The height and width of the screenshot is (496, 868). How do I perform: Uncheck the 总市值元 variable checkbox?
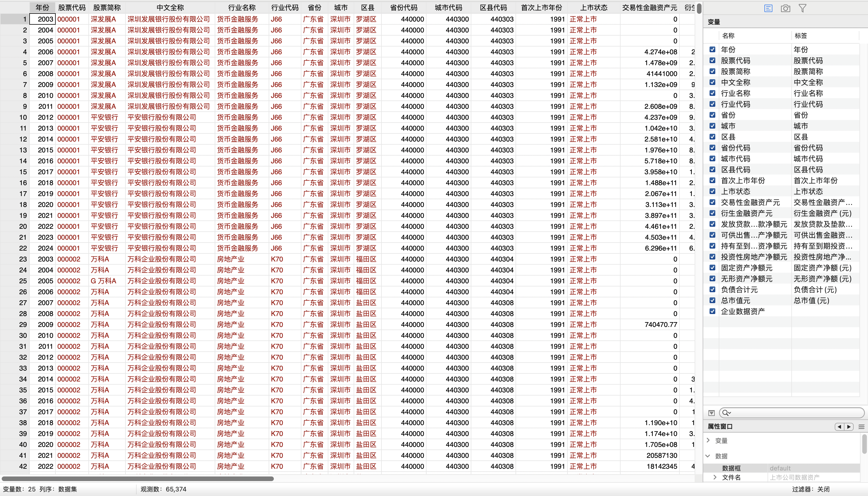[x=712, y=300]
